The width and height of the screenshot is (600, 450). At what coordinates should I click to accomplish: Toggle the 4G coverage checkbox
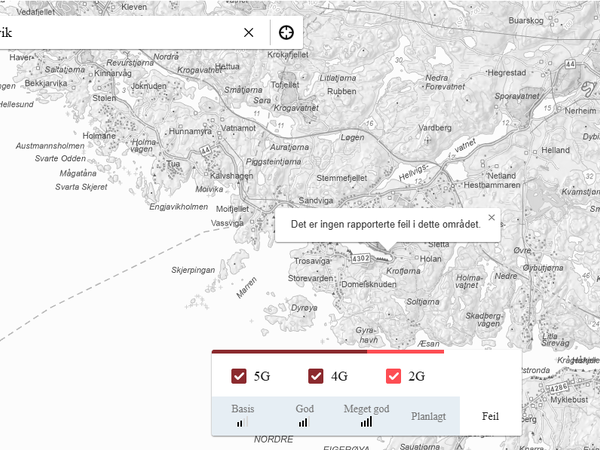tap(316, 377)
